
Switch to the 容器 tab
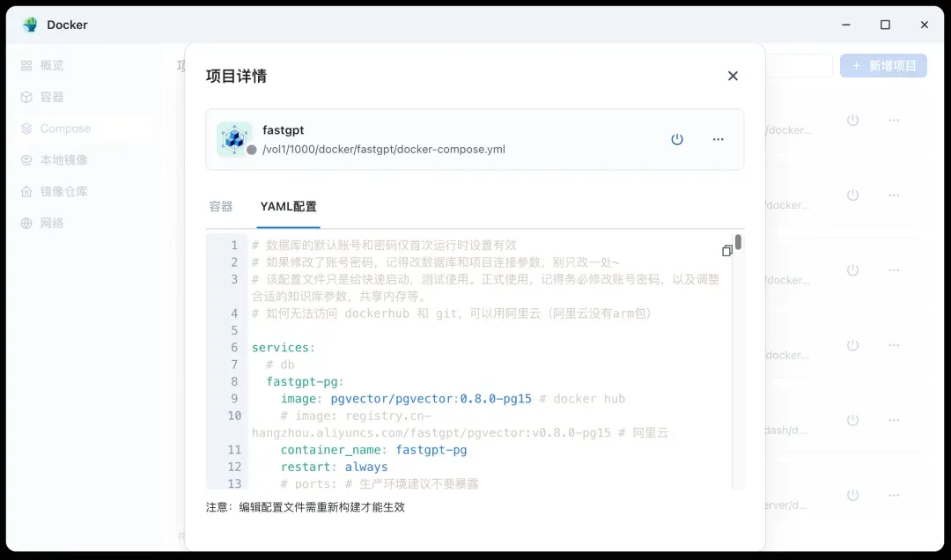(221, 206)
